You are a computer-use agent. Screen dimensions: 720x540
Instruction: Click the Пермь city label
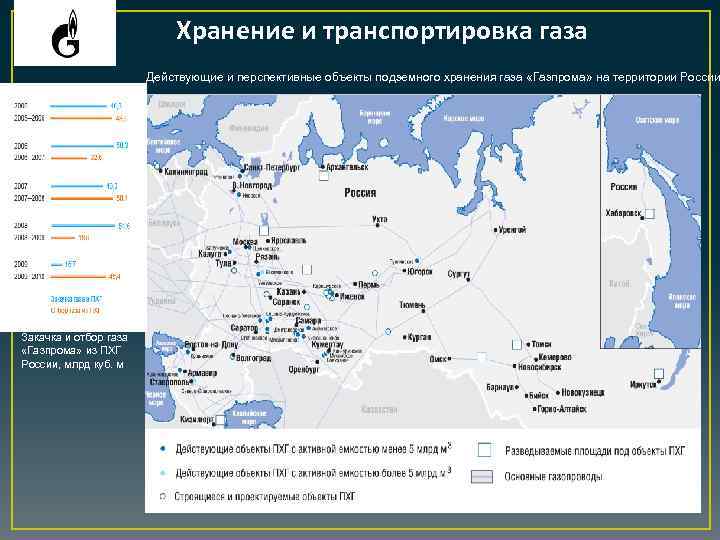[x=369, y=285]
